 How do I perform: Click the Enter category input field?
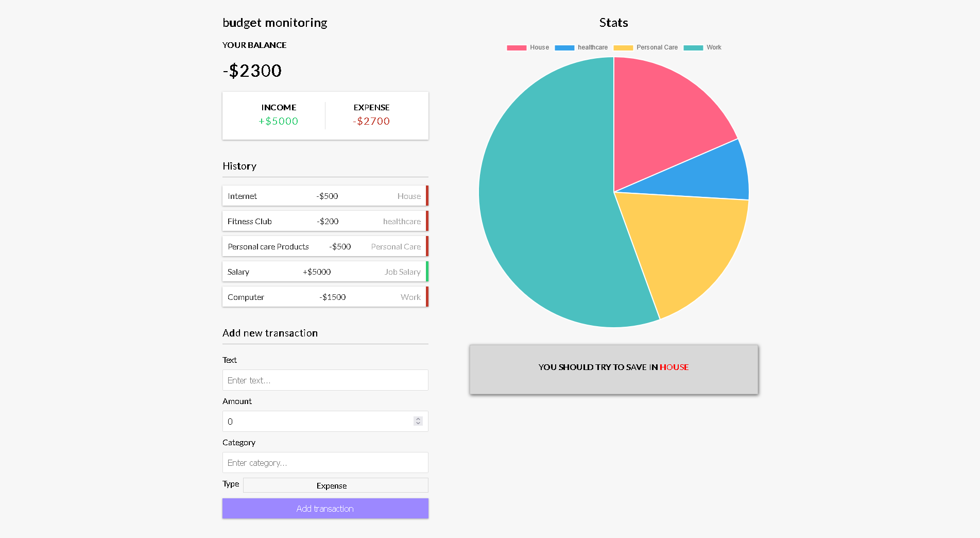point(325,463)
